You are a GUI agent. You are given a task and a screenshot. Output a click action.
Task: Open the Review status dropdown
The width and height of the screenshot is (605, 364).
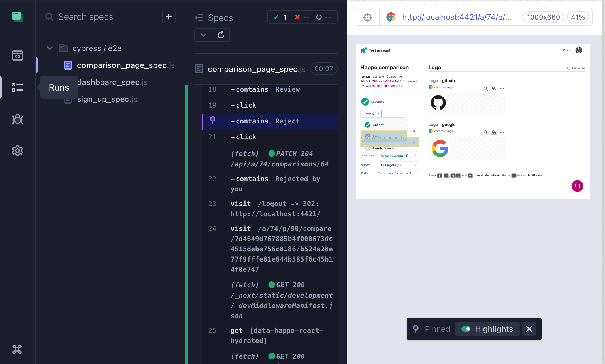coord(371,114)
